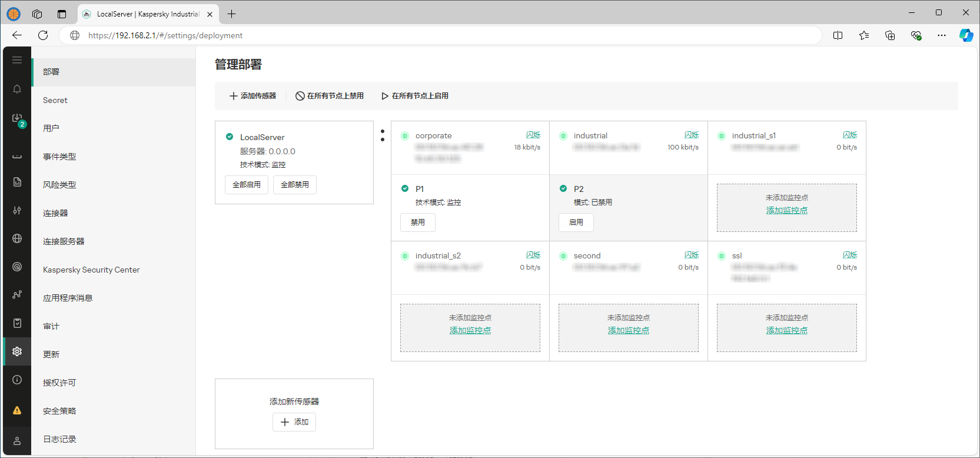Open the settings gear icon in sidebar
This screenshot has height=458, width=980.
click(17, 351)
